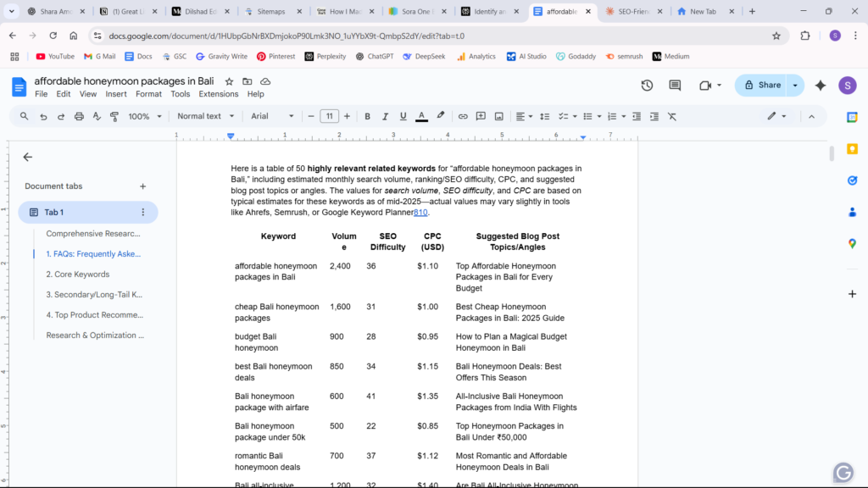This screenshot has width=868, height=488.
Task: Click the Insert link icon
Action: point(463,116)
